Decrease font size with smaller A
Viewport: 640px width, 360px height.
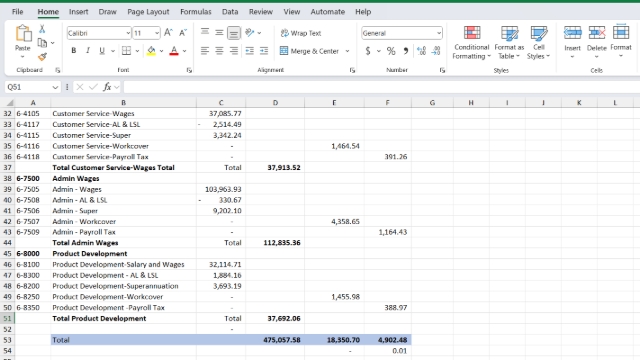[183, 33]
